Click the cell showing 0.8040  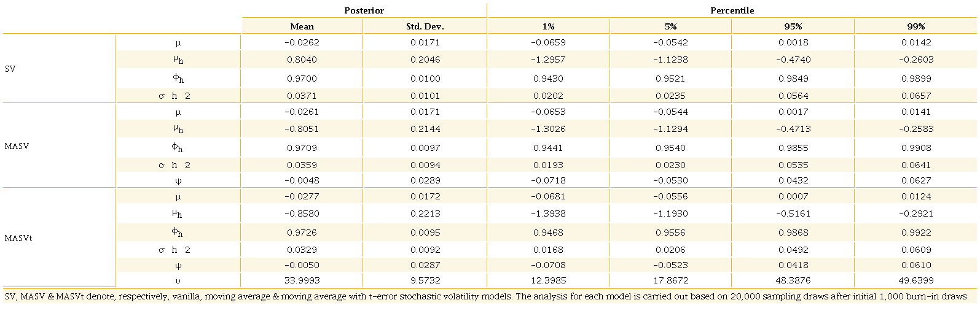(x=302, y=60)
